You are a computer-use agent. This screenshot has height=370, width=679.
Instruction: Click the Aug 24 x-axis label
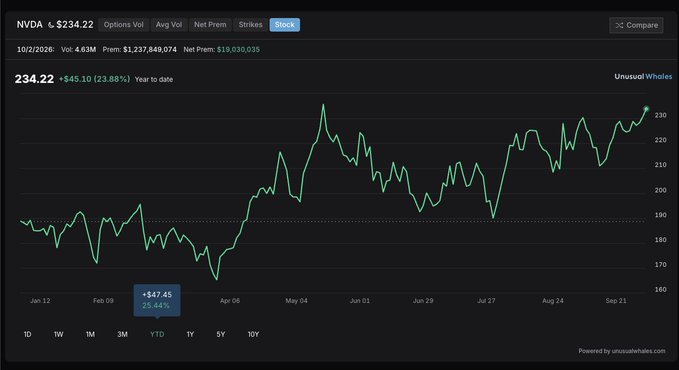553,301
